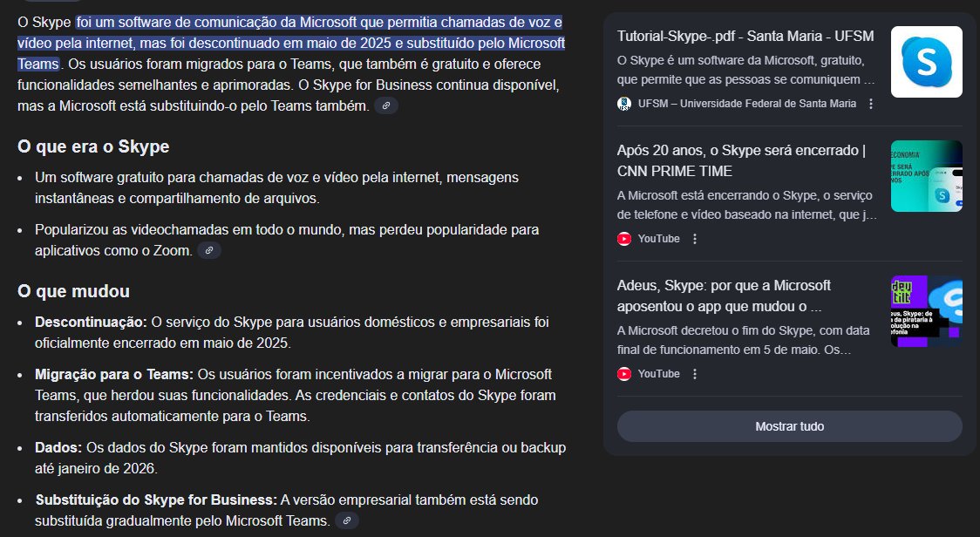This screenshot has height=537, width=980.
Task: Open source link icon after Zoom sentence
Action: [x=209, y=251]
